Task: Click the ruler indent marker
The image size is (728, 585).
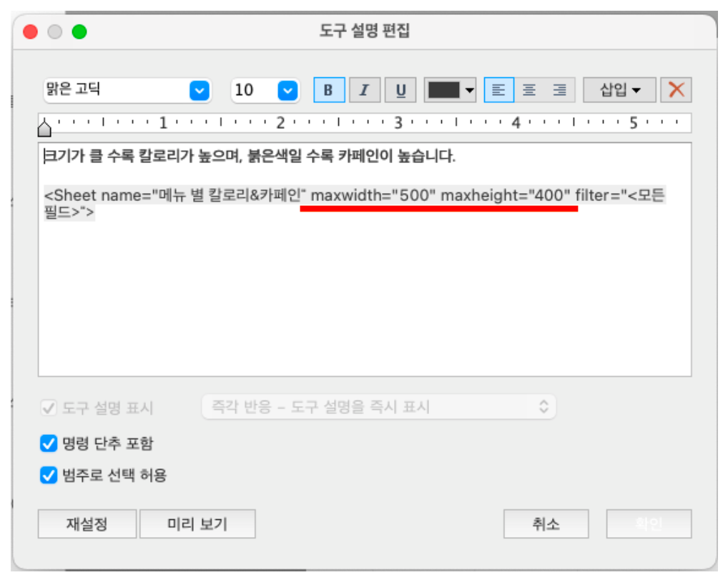Action: tap(44, 128)
